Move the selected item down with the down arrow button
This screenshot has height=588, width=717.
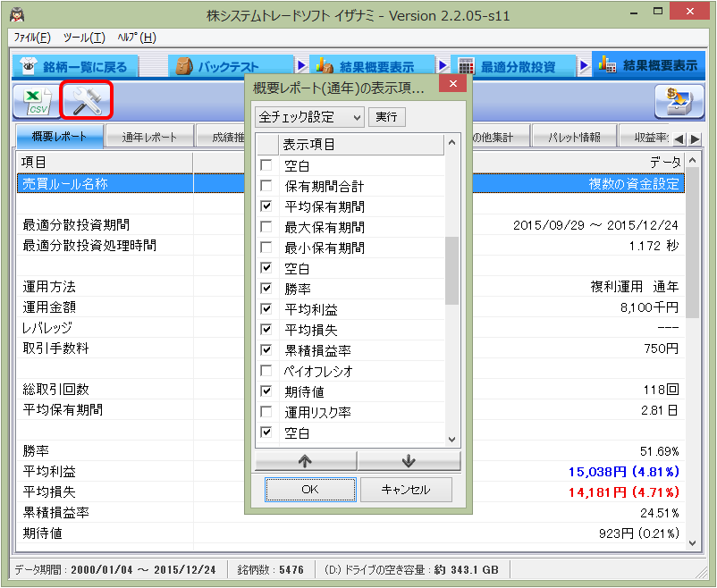click(x=409, y=461)
